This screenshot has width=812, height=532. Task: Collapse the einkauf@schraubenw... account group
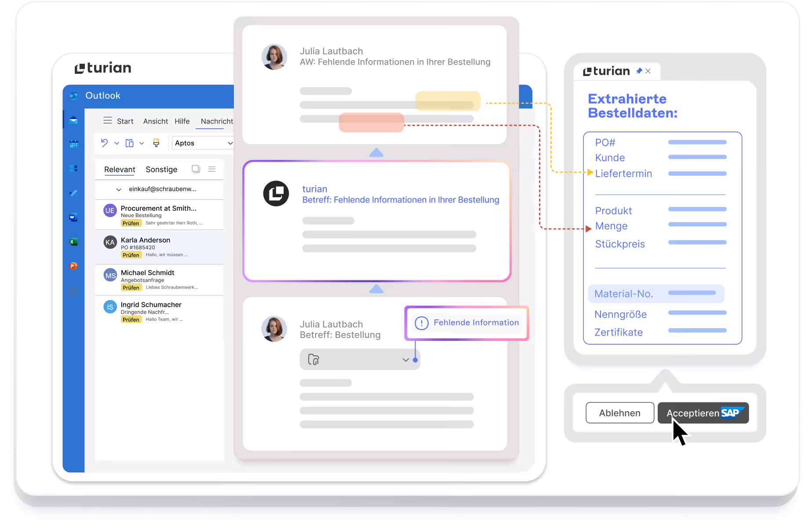click(x=119, y=189)
